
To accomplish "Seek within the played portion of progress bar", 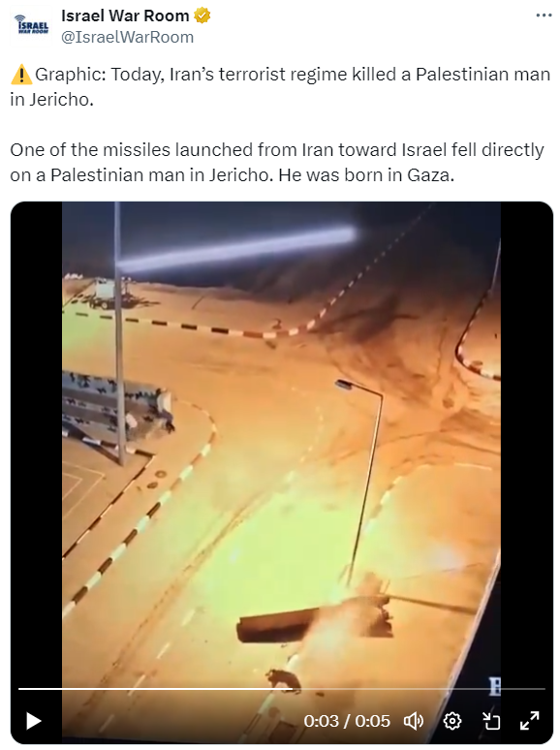I will click(155, 689).
